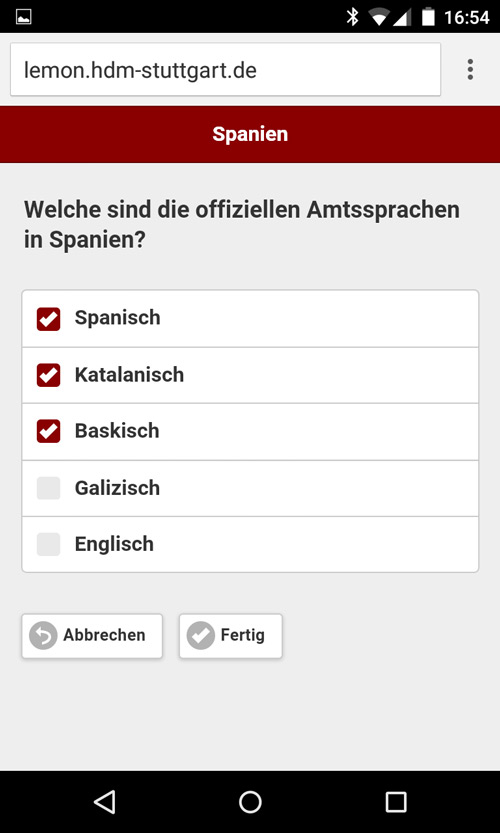Tap the image notification icon in status bar
Screen dimensions: 500x833
pos(24,17)
